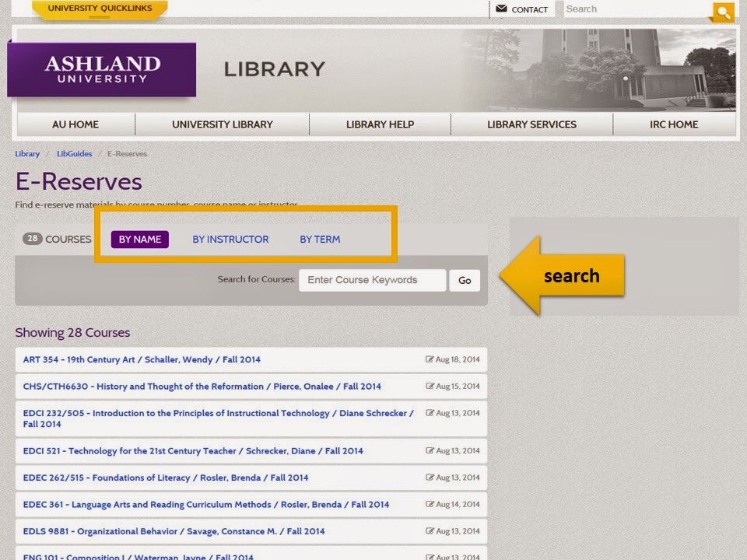
Task: Open EDEC 361 Language Arts course
Action: (x=205, y=504)
